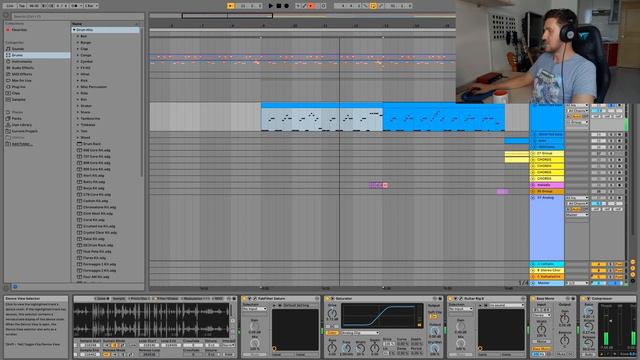This screenshot has width=640, height=360.
Task: Set 37 Analog monitoring to Auto
Action: (x=576, y=209)
